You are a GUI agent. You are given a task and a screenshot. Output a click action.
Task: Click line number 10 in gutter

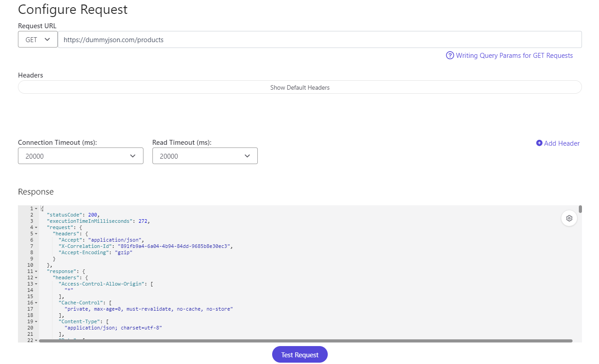coord(30,265)
